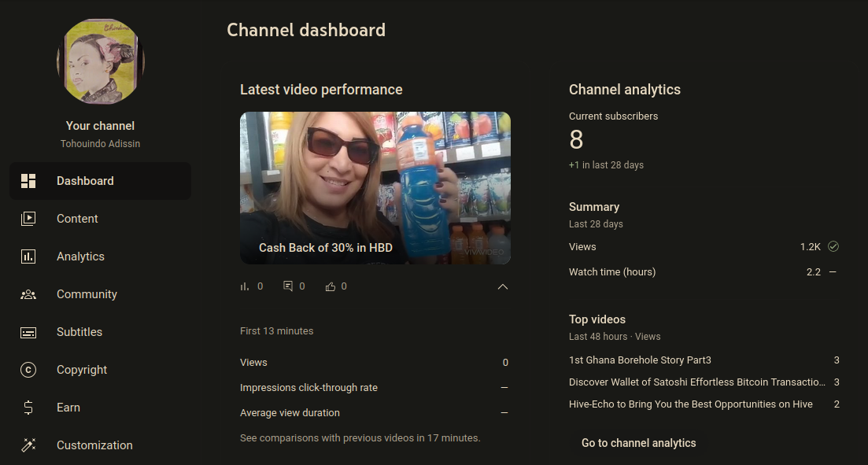Open Customization in the sidebar menu

100,445
